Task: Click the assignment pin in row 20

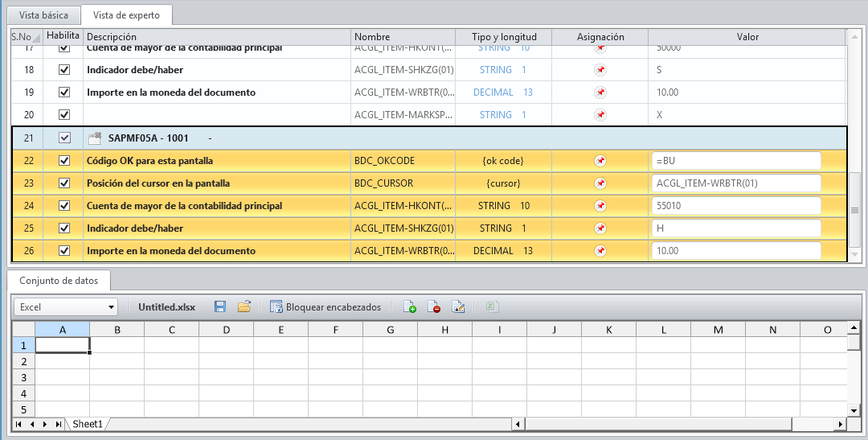Action: tap(600, 115)
